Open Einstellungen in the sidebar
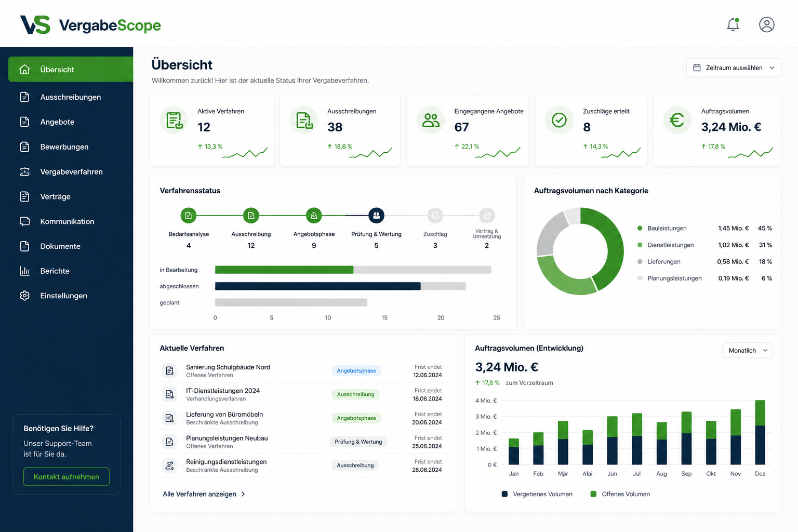Image resolution: width=798 pixels, height=532 pixels. click(x=71, y=296)
